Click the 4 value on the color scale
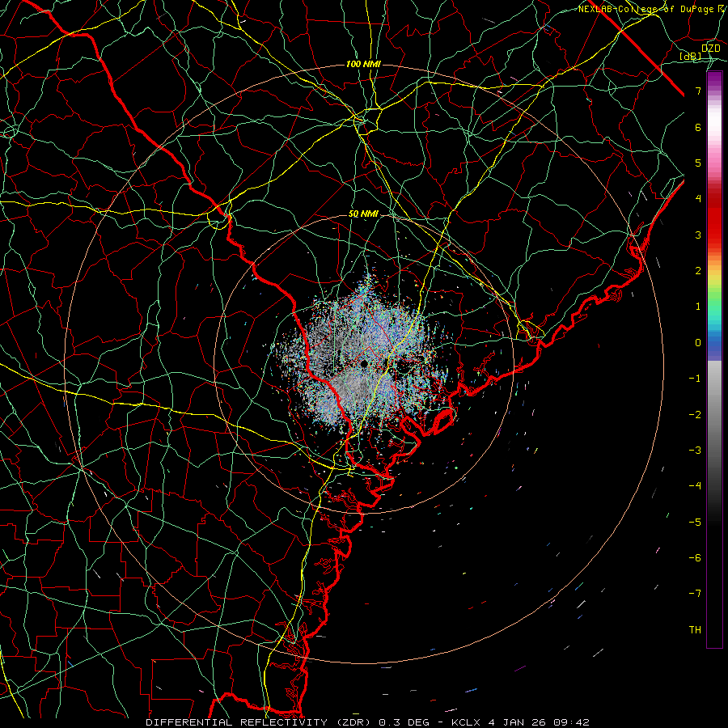The width and height of the screenshot is (728, 728). pos(698,199)
